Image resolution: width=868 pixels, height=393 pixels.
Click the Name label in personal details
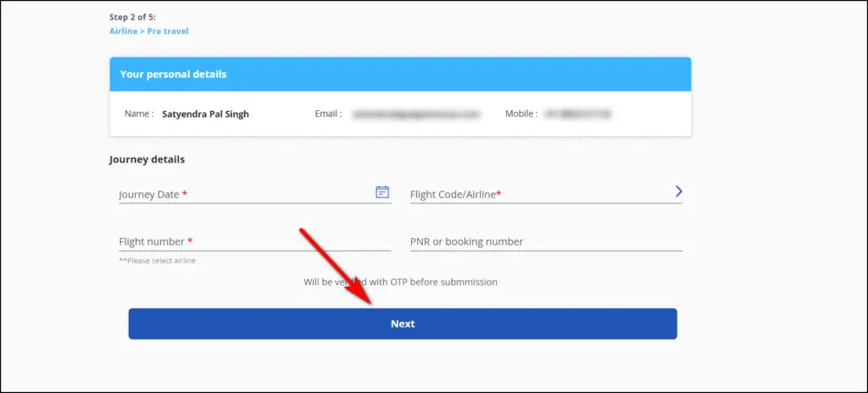click(140, 114)
